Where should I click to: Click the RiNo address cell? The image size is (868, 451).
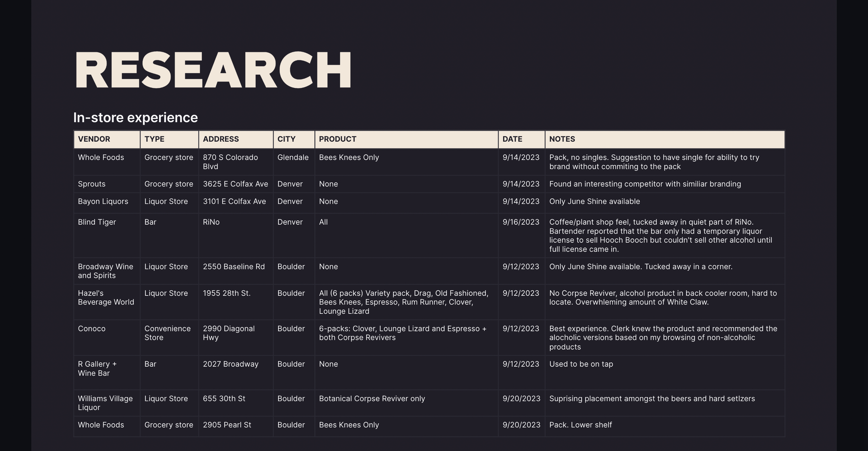click(236, 235)
